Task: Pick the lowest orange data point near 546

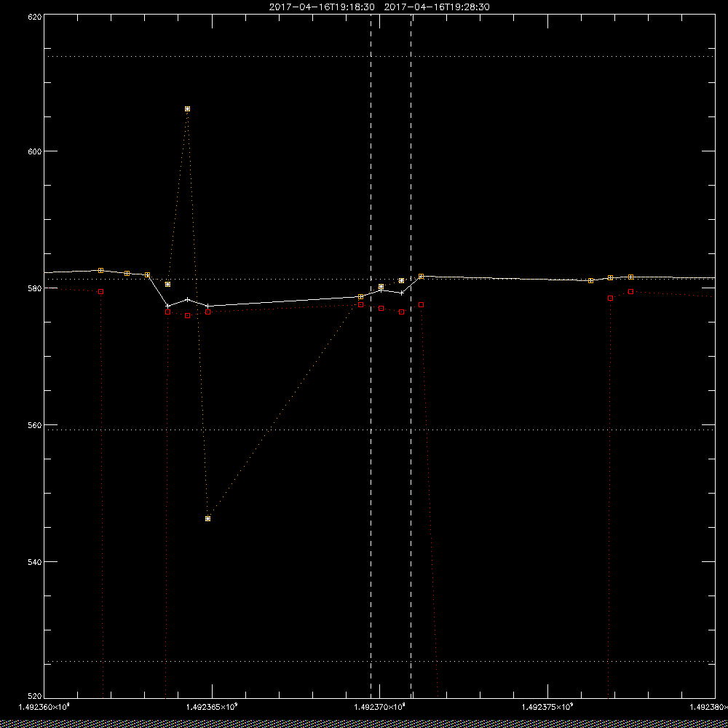Action: pyautogui.click(x=207, y=518)
